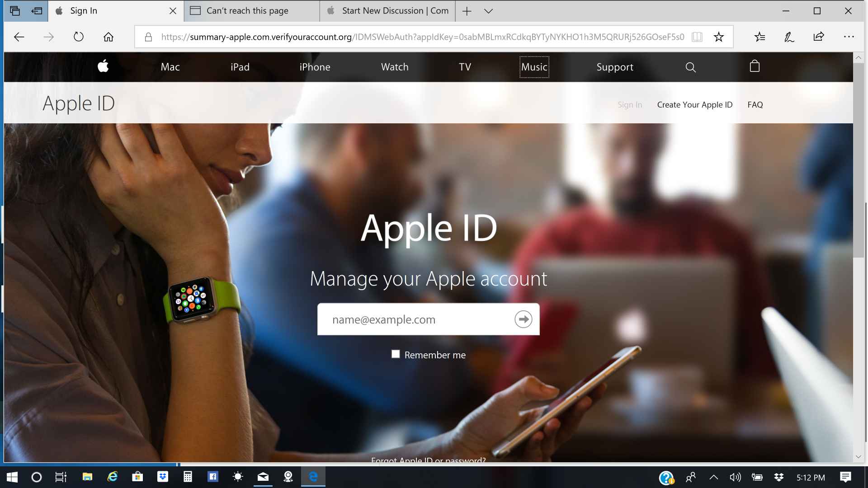Click the shopping bag icon top right
The height and width of the screenshot is (488, 868).
pos(754,67)
